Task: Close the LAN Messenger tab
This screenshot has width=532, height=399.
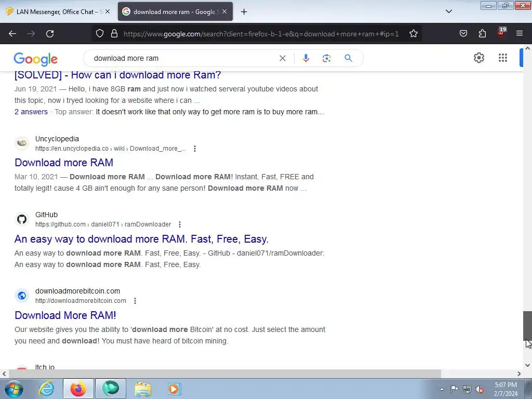Action: (108, 11)
